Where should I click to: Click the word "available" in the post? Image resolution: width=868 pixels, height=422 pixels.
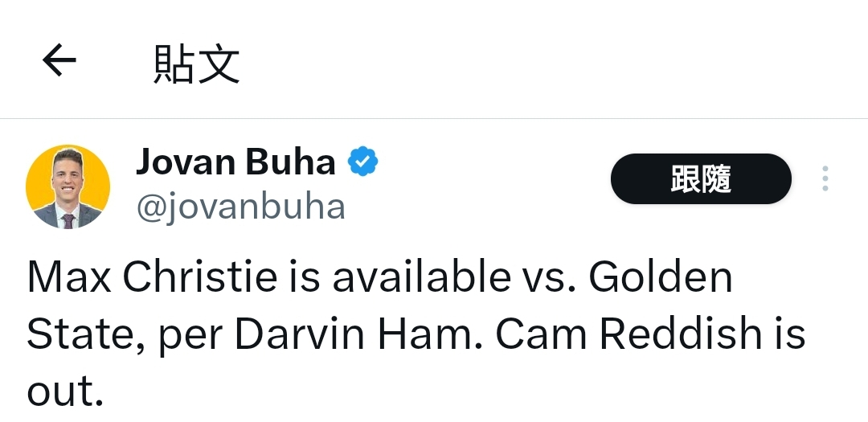421,278
